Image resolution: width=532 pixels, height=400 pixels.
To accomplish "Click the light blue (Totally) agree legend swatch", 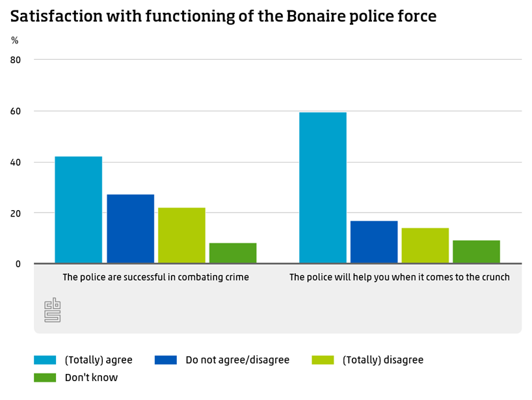I will click(46, 360).
